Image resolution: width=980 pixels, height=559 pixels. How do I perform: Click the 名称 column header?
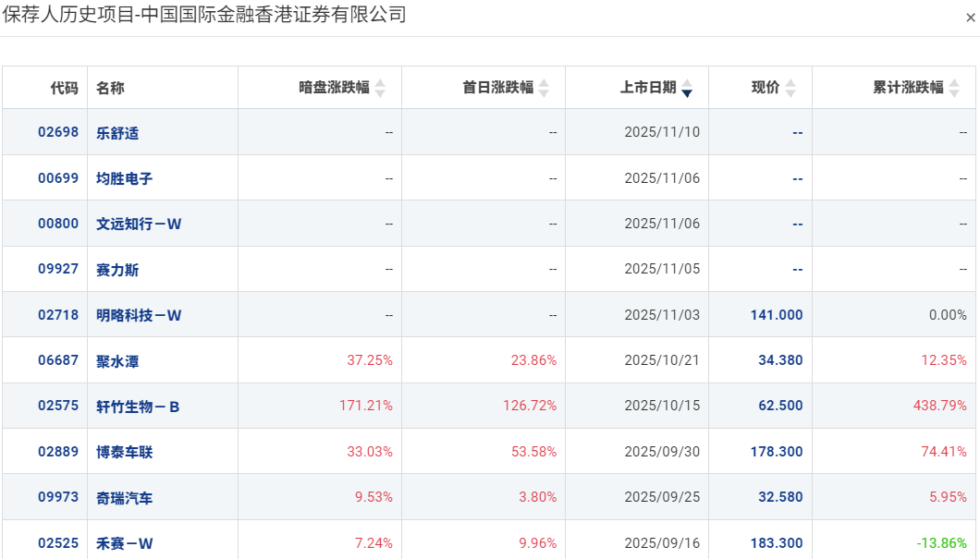click(110, 88)
